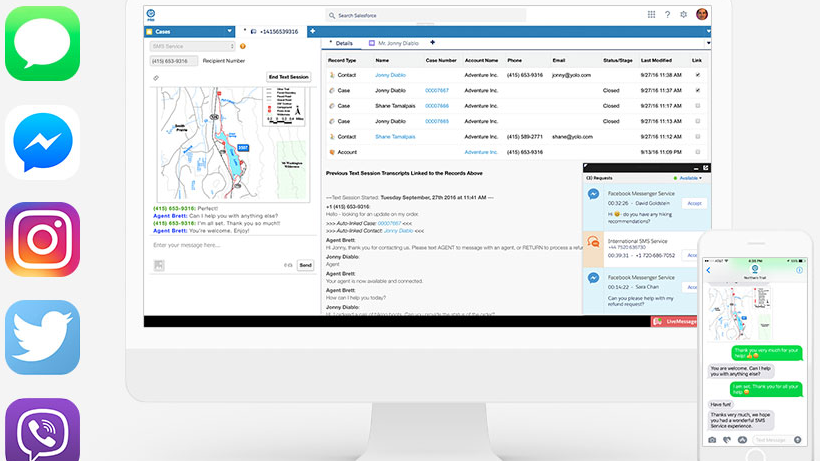Viewport: 820px width, 461px height.
Task: Check Link box for Shane Tamalpais contact
Action: [x=698, y=136]
